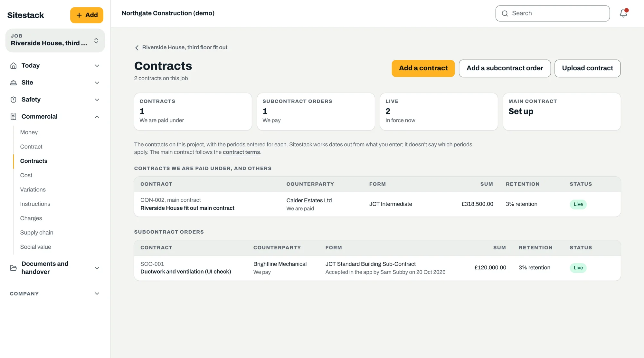The height and width of the screenshot is (358, 644).
Task: Open Ductwork and ventilation (UI check) row
Action: (x=377, y=268)
